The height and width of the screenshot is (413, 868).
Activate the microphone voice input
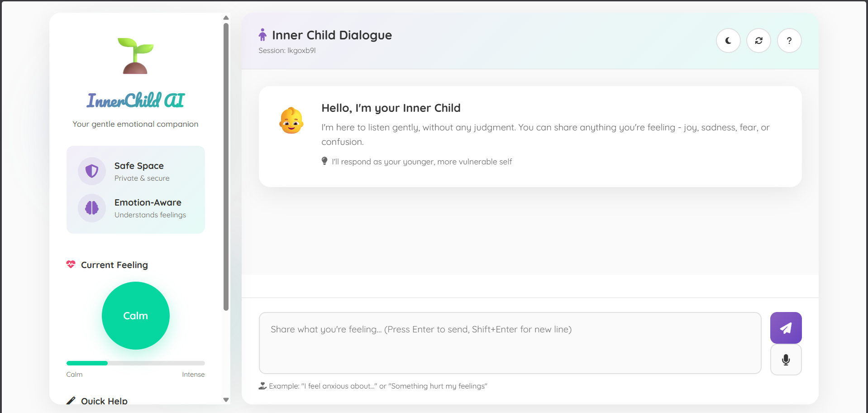[x=786, y=360]
